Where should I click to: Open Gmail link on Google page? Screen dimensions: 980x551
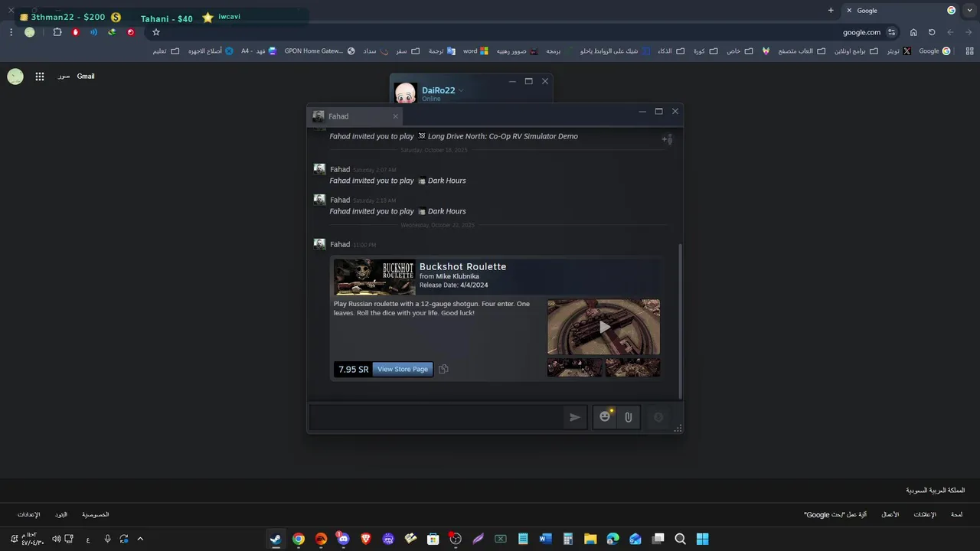86,77
